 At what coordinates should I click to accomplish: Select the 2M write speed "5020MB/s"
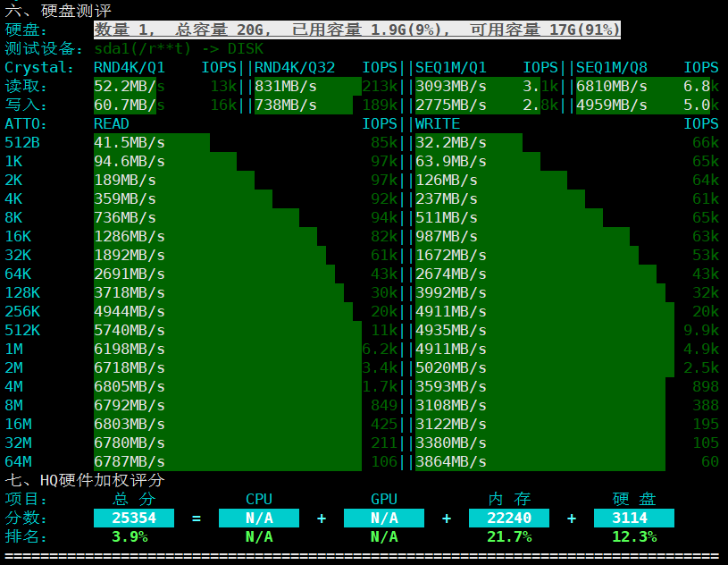tap(451, 368)
